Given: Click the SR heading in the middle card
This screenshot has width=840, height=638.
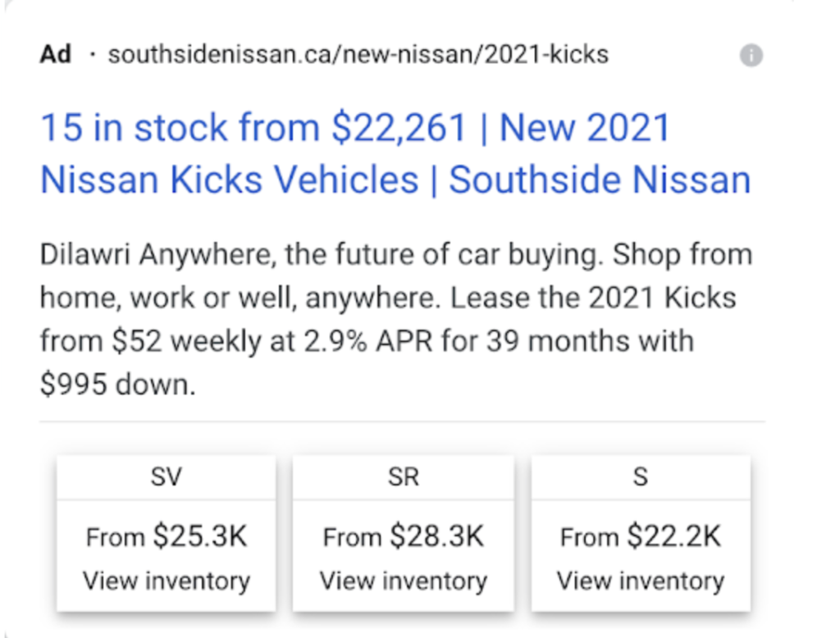Looking at the screenshot, I should pyautogui.click(x=402, y=476).
